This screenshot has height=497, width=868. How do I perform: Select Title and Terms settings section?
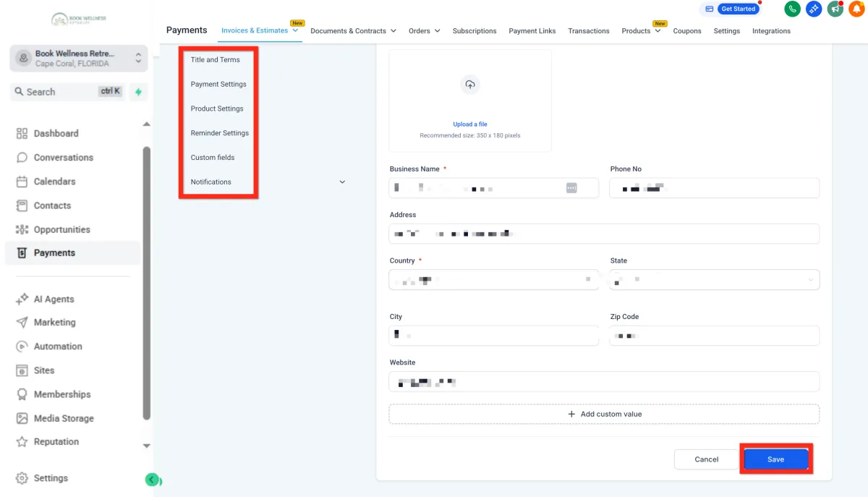(216, 59)
